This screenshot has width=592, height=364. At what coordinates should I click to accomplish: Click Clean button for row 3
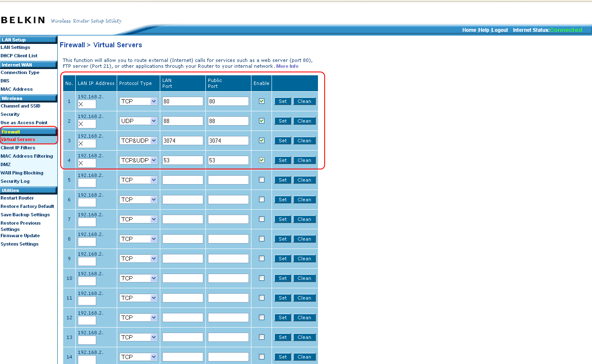304,141
